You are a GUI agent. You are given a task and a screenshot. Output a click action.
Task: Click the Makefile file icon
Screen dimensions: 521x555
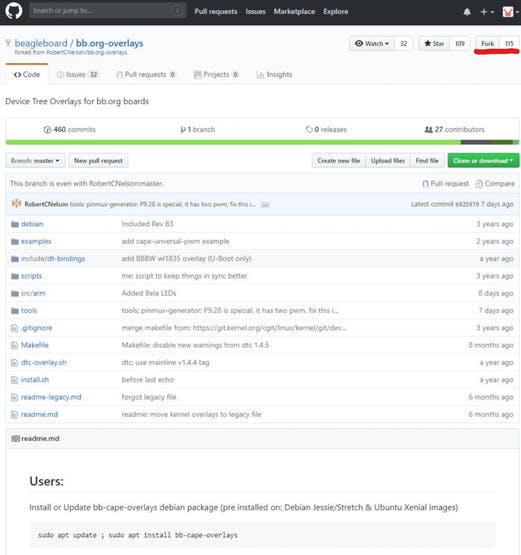pyautogui.click(x=14, y=345)
